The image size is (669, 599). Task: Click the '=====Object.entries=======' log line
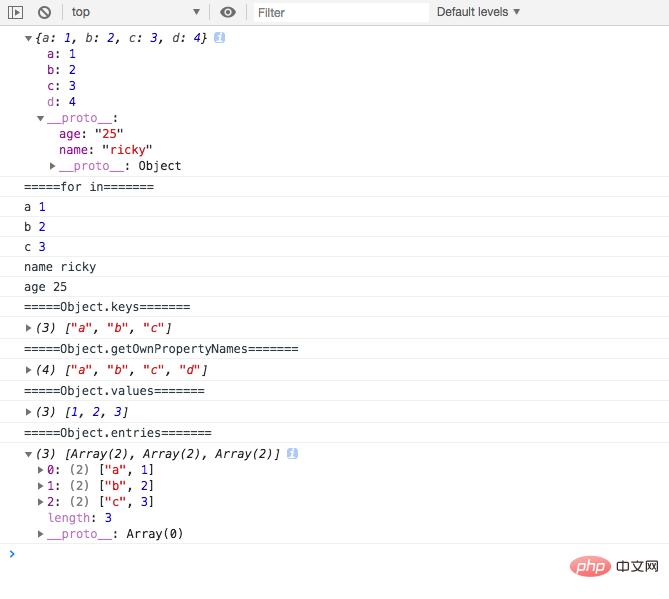pyautogui.click(x=118, y=433)
